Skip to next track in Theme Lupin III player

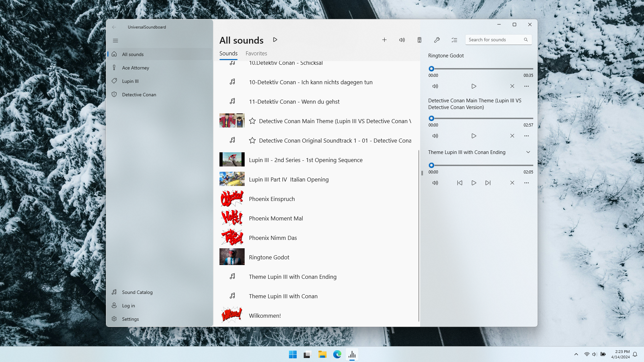tap(488, 183)
